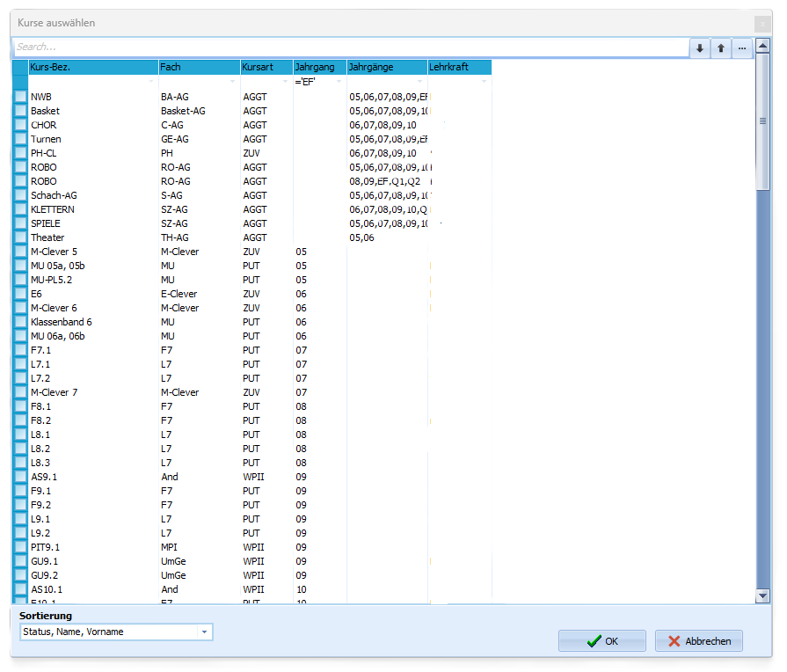Tick the checkbox for PH-CL course
The image size is (787, 672).
click(20, 153)
